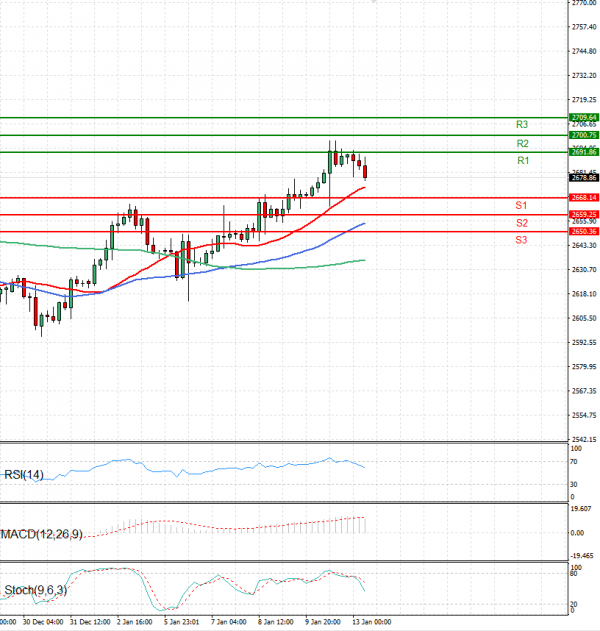
Task: Click the MACD 19.607 scale value
Action: pos(581,509)
